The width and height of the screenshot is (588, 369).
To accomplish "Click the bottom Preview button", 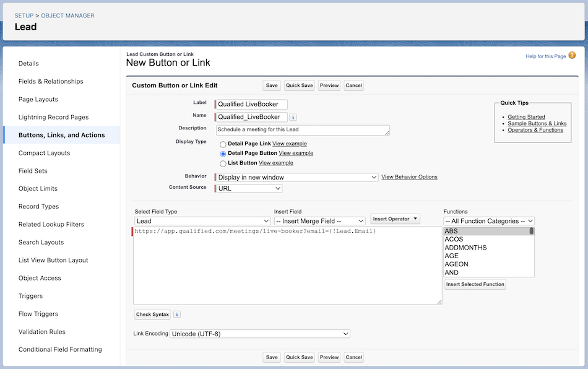I will tap(329, 357).
